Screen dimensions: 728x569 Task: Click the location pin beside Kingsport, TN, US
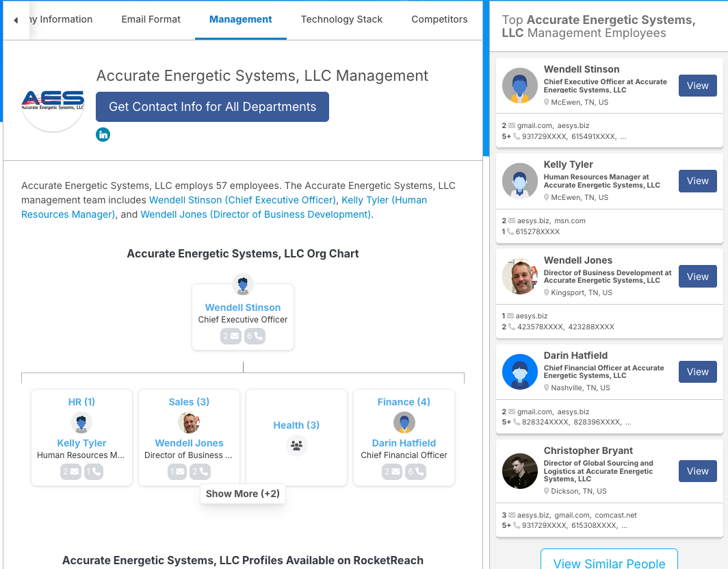tap(547, 292)
